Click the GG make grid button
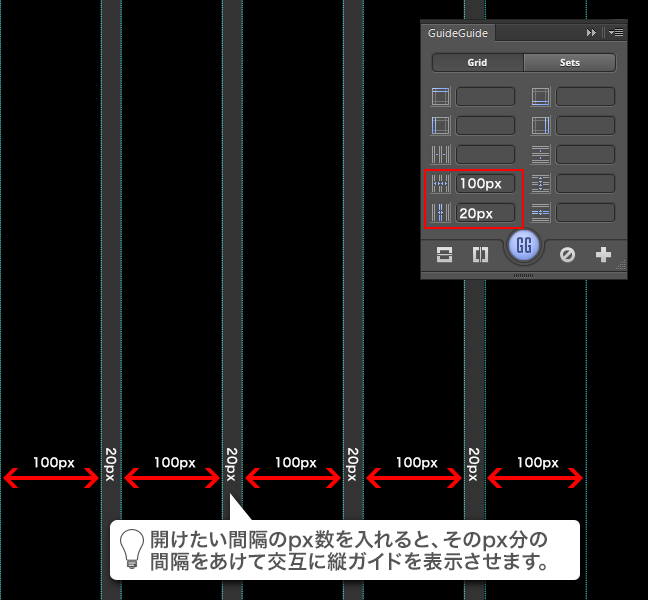This screenshot has width=648, height=600. coord(524,246)
